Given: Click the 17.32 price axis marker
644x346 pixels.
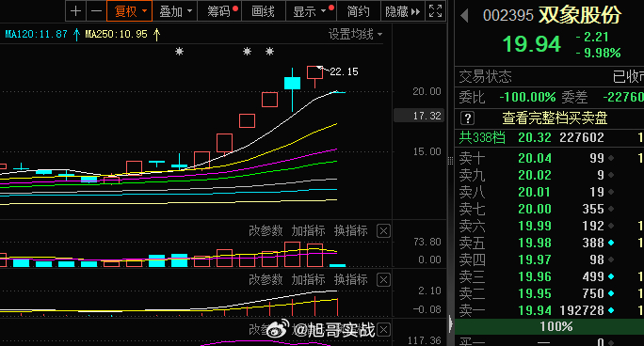Looking at the screenshot, I should coord(419,116).
